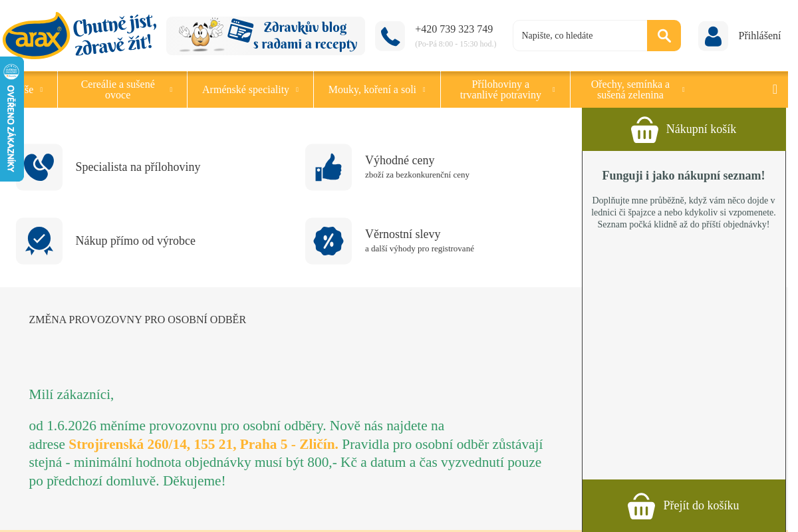
Task: Click the award badge Nákup přímo od výrobce icon
Action: pyautogui.click(x=39, y=241)
